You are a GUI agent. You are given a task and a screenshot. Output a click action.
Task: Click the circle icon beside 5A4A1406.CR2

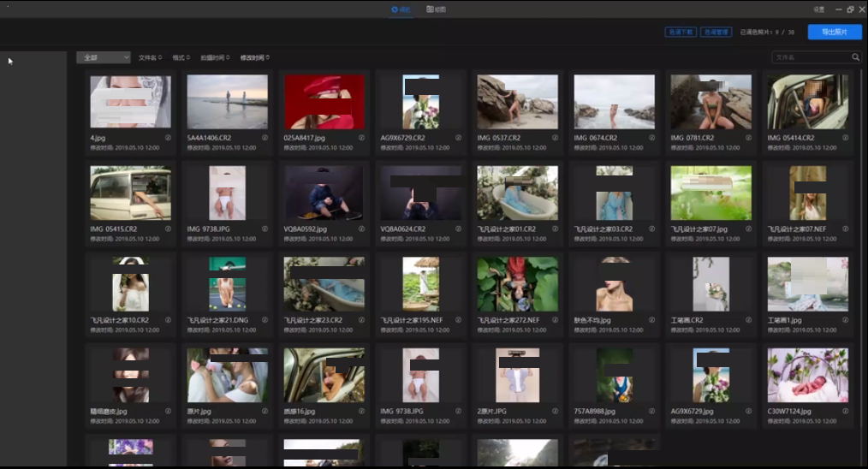coord(265,138)
